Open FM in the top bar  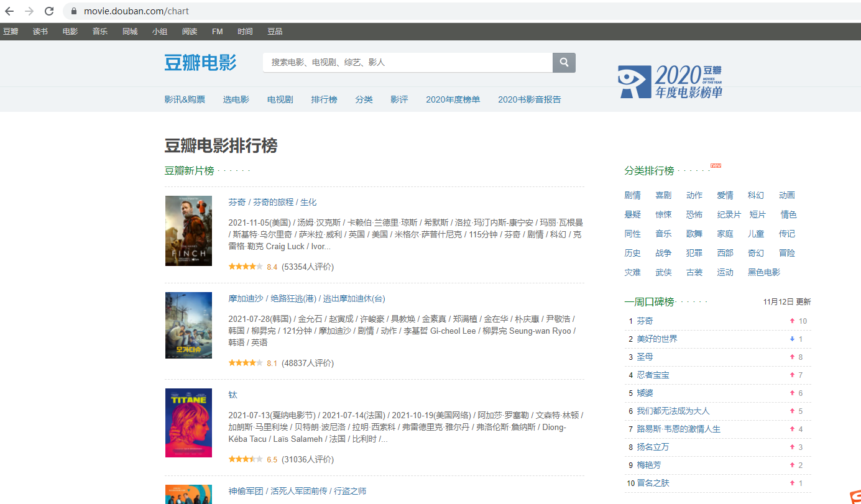pos(218,31)
